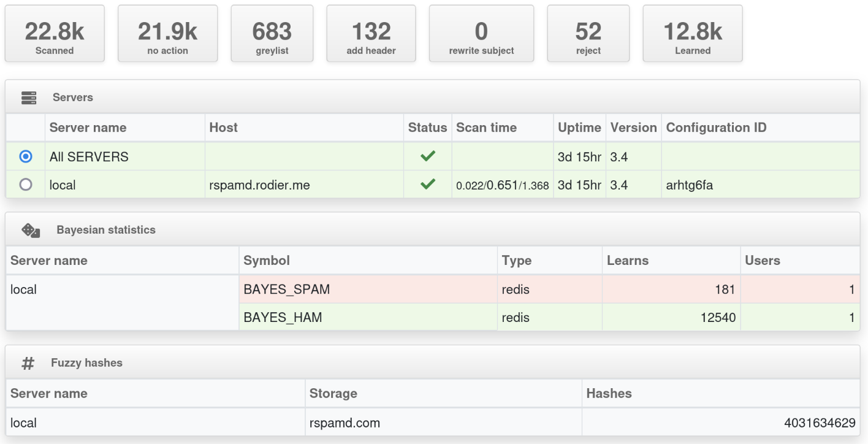The image size is (868, 444).
Task: Click the 0.022/0.651/1.368 scan time value
Action: [503, 185]
